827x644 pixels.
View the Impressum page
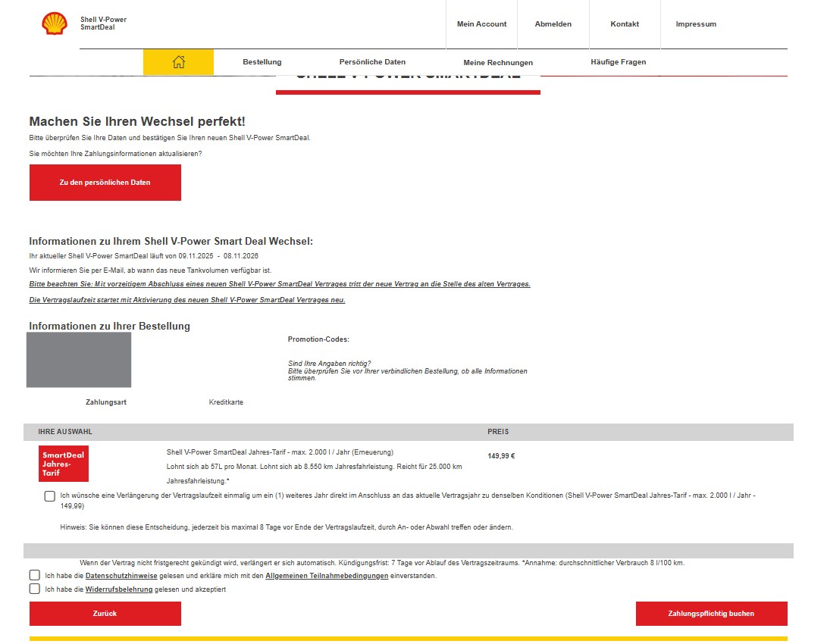696,24
